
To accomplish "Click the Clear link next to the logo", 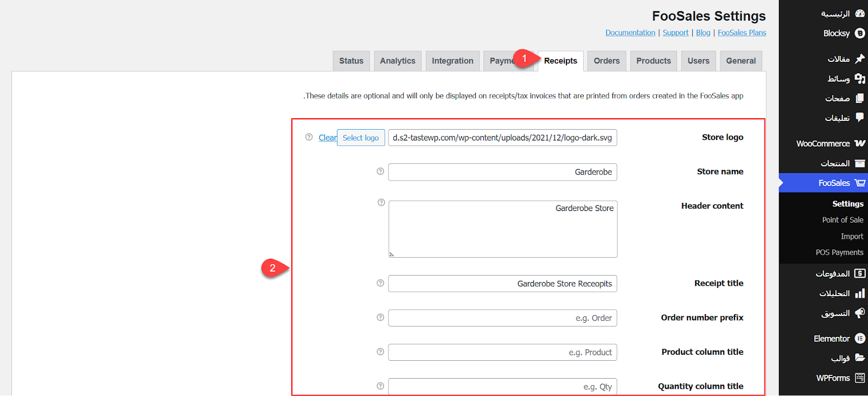I will point(327,138).
